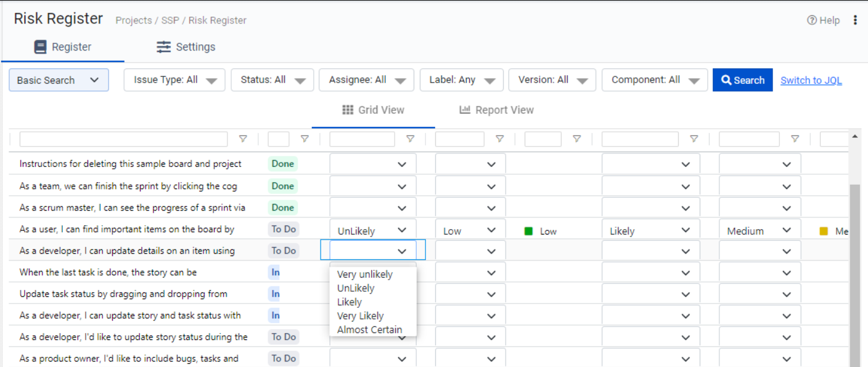
Task: Click the SSP breadcrumb link
Action: click(x=170, y=20)
